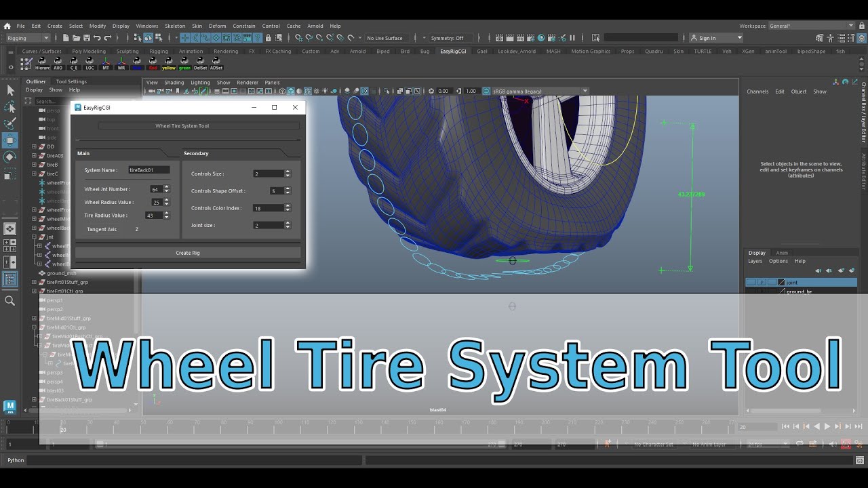868x488 pixels.
Task: Open the Constrain menu
Action: 244,26
